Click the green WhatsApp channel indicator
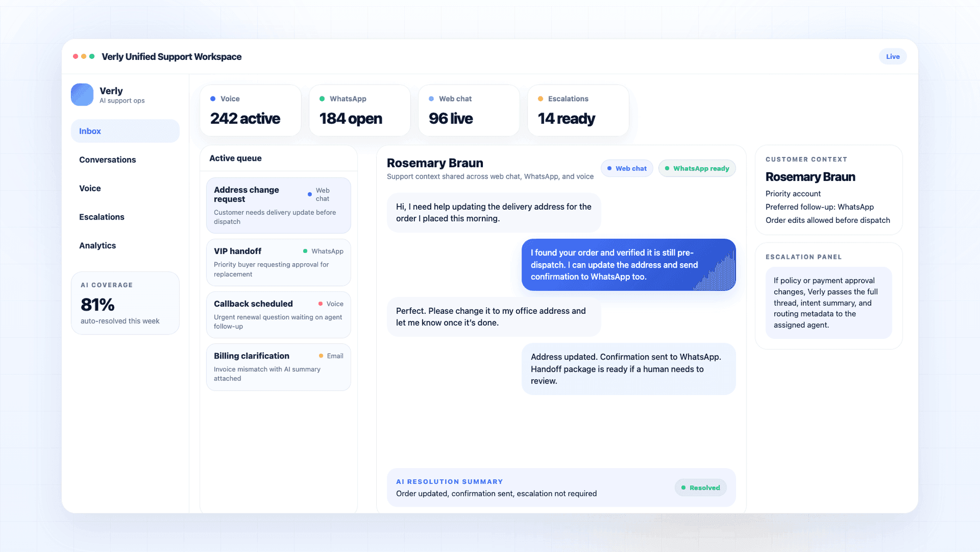Viewport: 980px width, 552px height. (x=323, y=99)
